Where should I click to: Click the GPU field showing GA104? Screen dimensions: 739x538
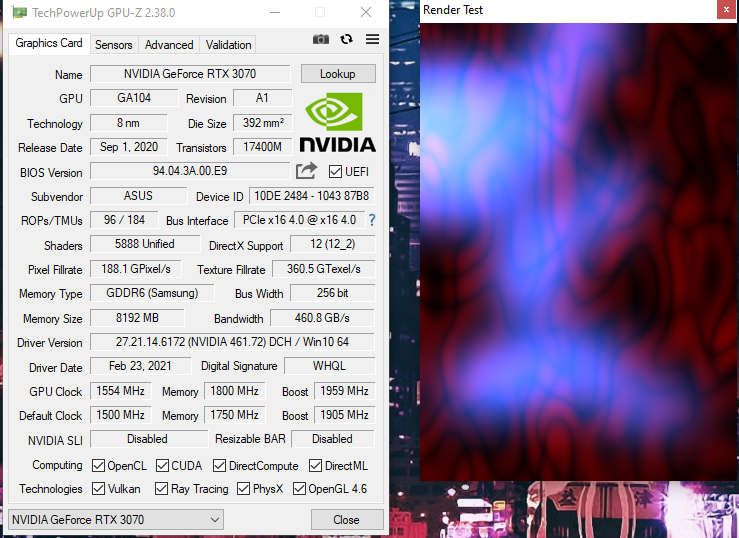click(x=134, y=98)
